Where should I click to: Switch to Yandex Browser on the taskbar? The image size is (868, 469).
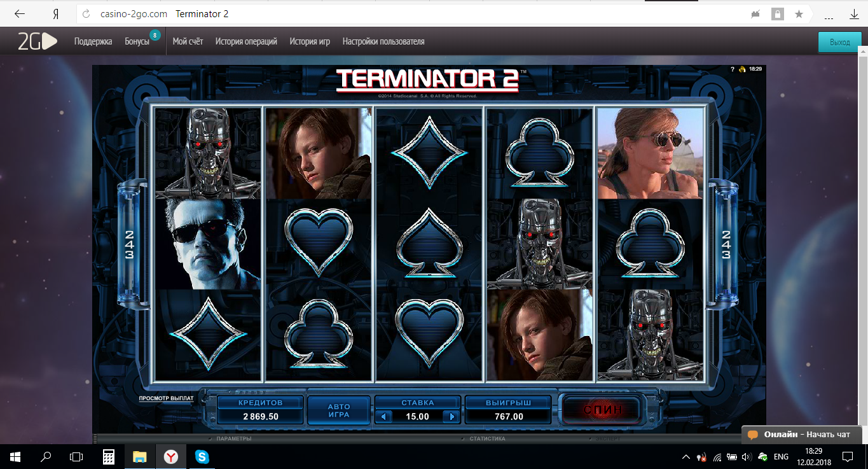(x=171, y=456)
